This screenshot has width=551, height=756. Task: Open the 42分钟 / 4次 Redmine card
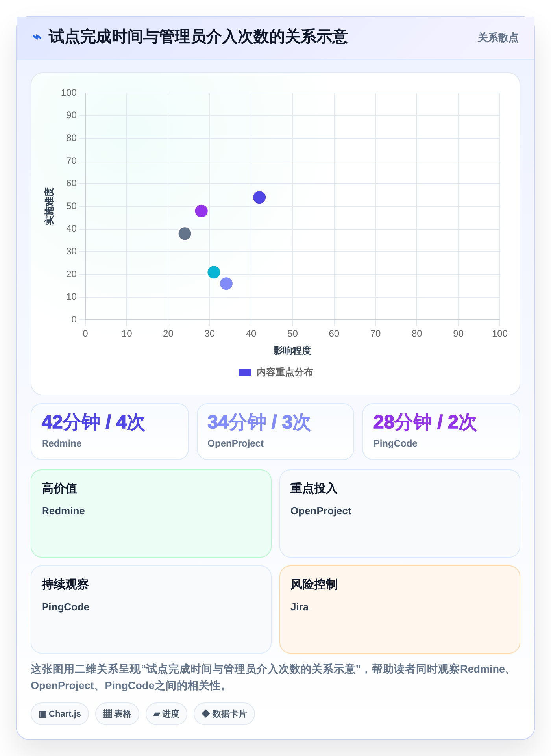pos(110,432)
